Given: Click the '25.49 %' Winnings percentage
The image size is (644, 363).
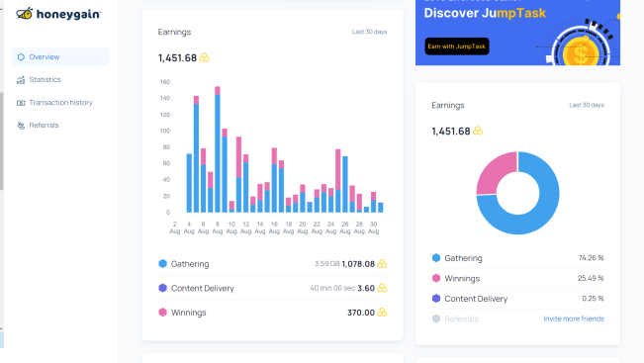Looking at the screenshot, I should point(591,278).
